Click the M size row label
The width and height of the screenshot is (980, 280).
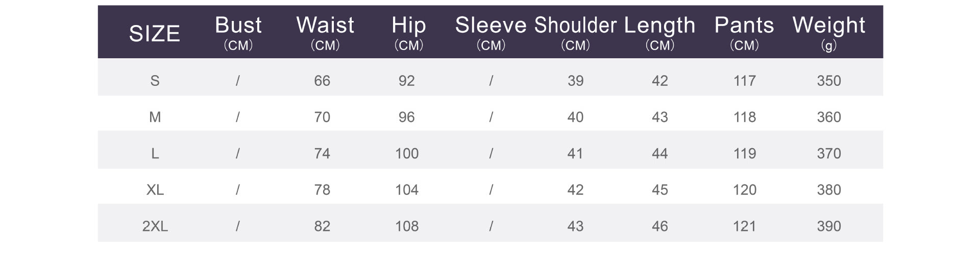click(x=155, y=117)
